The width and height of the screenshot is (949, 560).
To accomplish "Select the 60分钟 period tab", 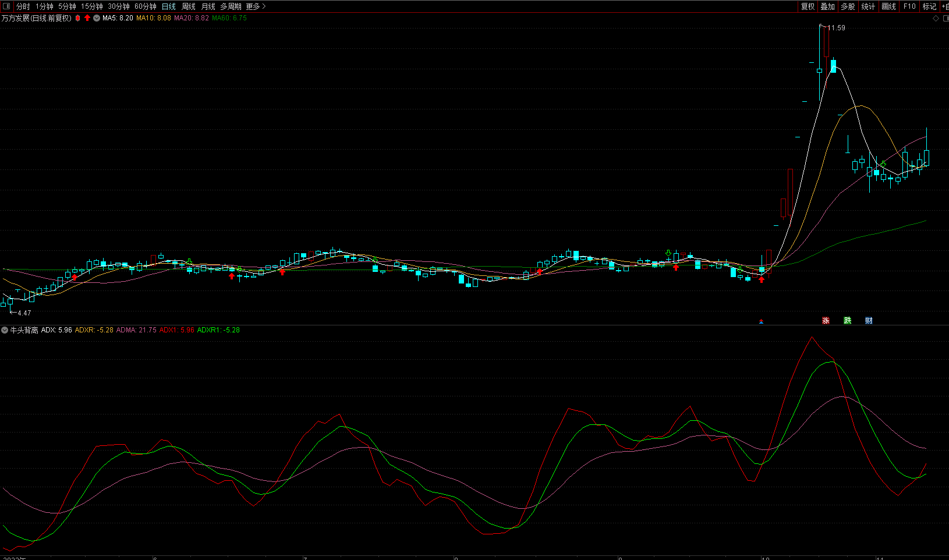I will pyautogui.click(x=146, y=6).
